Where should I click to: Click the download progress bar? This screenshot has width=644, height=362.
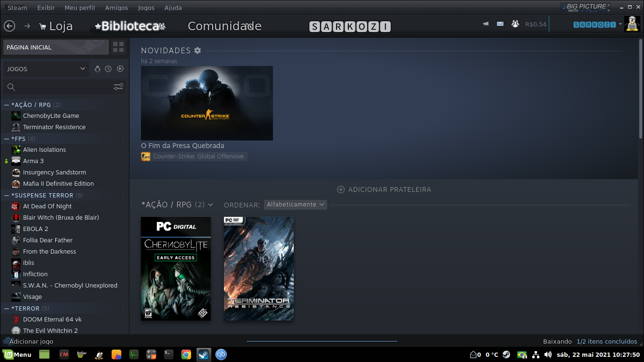[322, 341]
